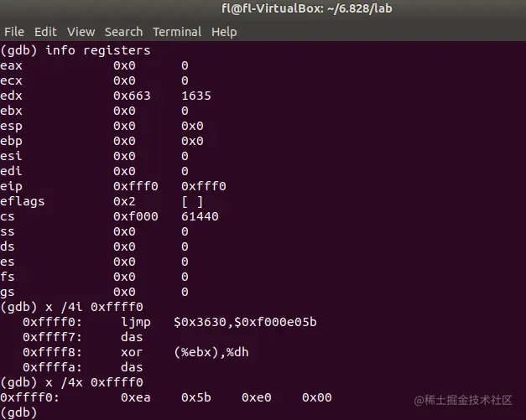Select the esi register name
Viewport: 526px width, 420px height.
(11, 156)
